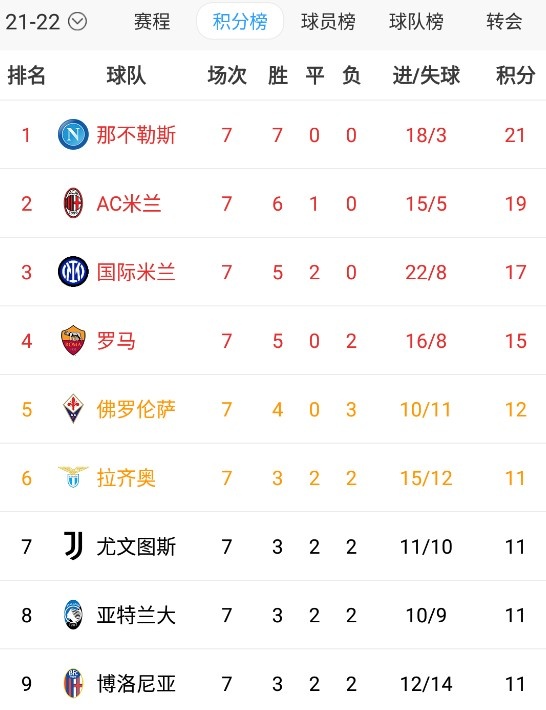The width and height of the screenshot is (546, 710).
Task: Open the 球员榜 tab
Action: coord(328,21)
